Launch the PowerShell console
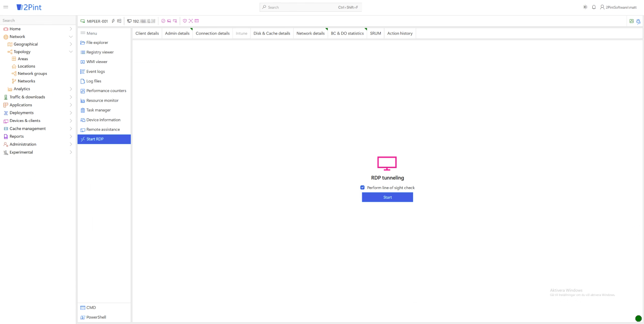Image resolution: width=644 pixels, height=324 pixels. 104,317
